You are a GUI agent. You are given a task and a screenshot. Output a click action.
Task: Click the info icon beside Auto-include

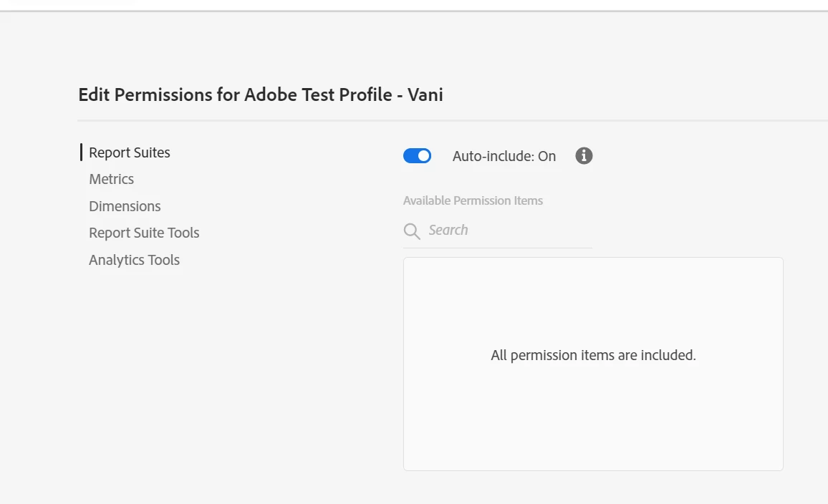coord(584,156)
